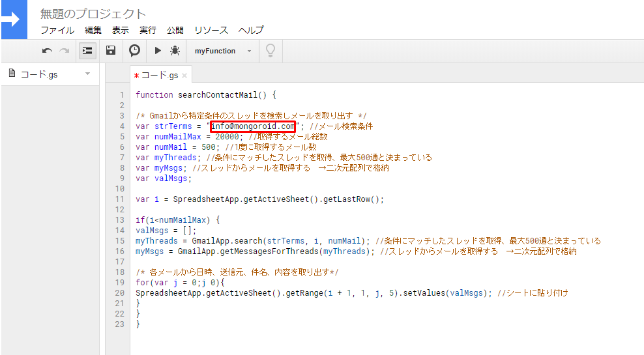The image size is (644, 355).
Task: Toggle the indent formatting button
Action: pyautogui.click(x=87, y=51)
